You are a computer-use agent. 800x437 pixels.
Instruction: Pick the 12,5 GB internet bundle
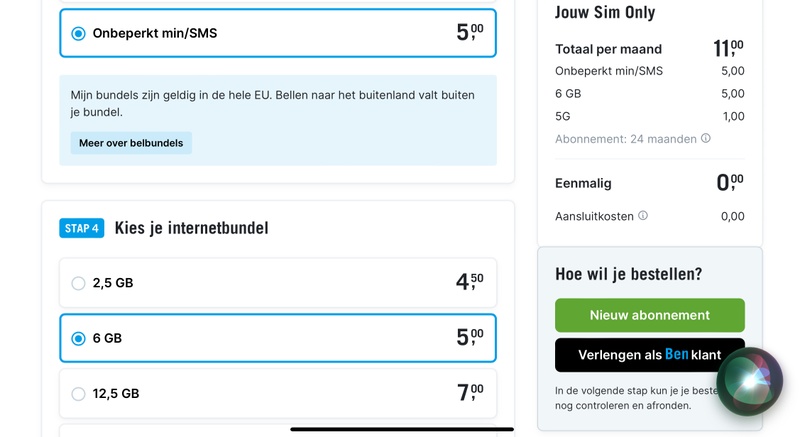pos(78,394)
